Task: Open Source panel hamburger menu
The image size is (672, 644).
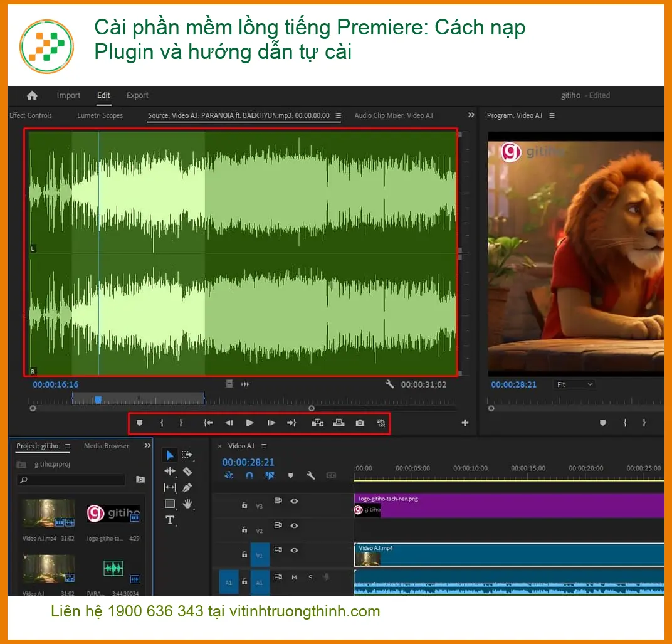Action: [339, 116]
